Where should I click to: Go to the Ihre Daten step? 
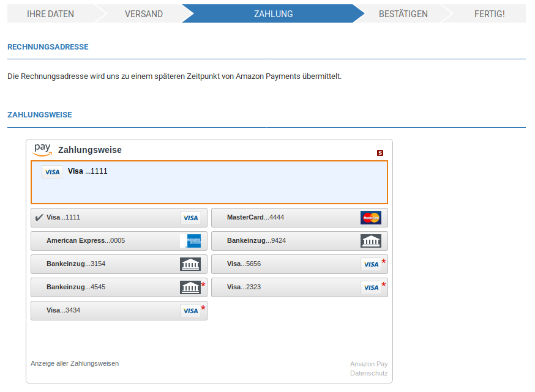coord(50,13)
